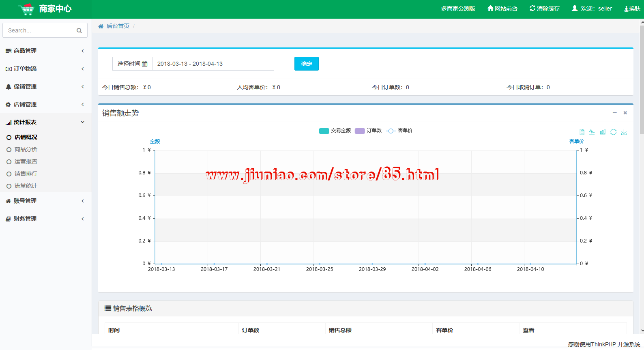Click the 清除缓存 clear cache link
Image resolution: width=644 pixels, height=350 pixels.
[x=545, y=9]
